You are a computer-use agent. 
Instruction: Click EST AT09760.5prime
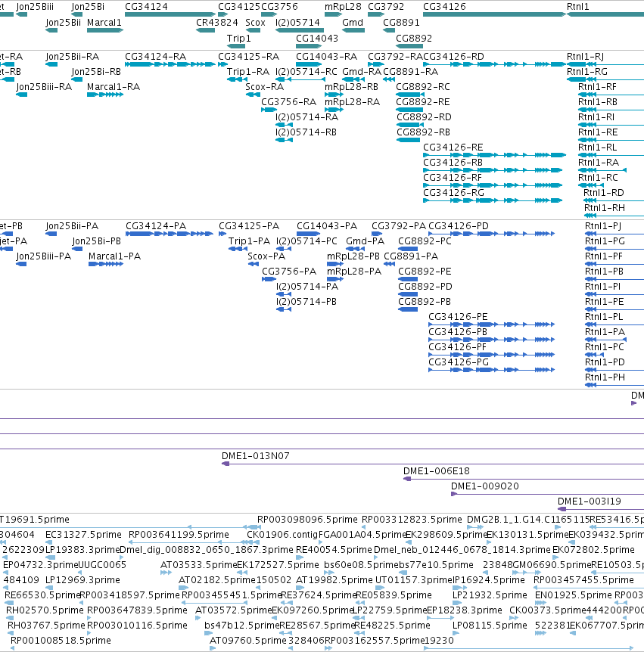coord(247,641)
